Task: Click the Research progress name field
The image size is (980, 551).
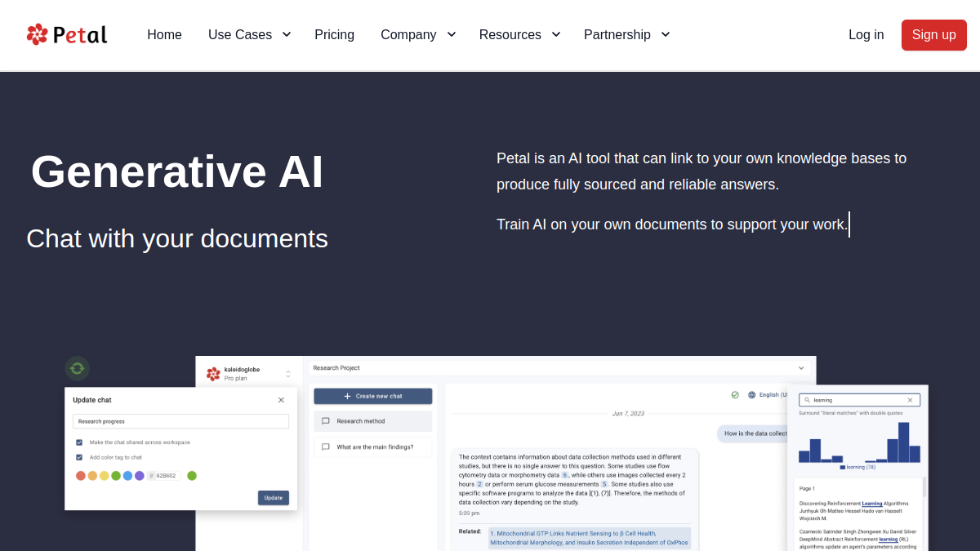Action: point(180,421)
